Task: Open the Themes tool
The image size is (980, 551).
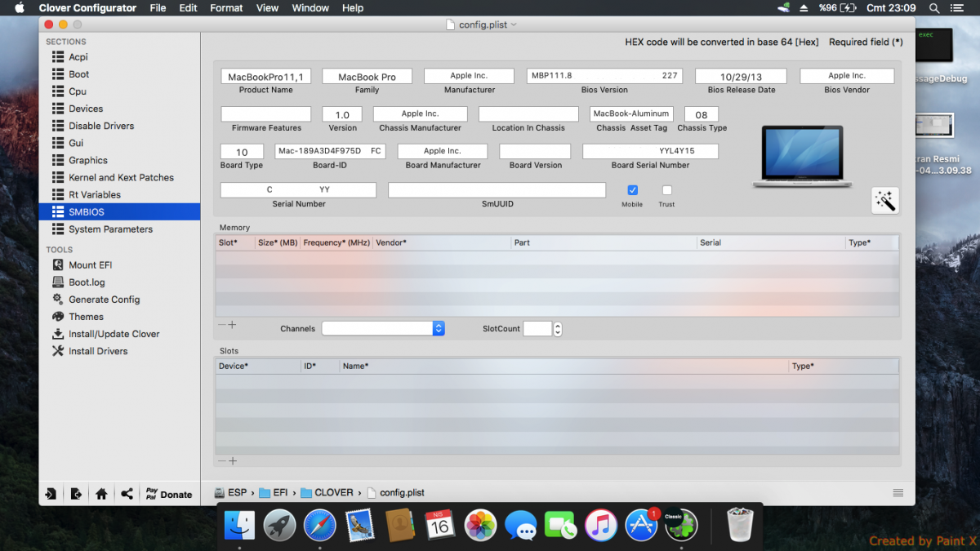Action: pos(86,317)
